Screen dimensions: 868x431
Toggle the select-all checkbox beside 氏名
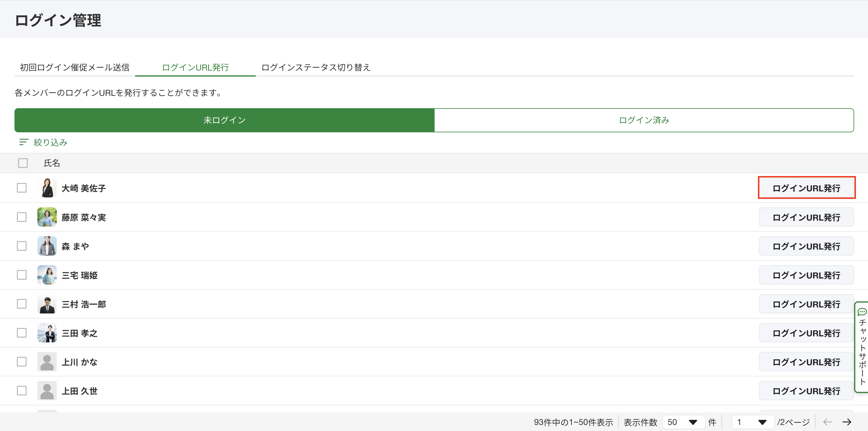pos(23,163)
